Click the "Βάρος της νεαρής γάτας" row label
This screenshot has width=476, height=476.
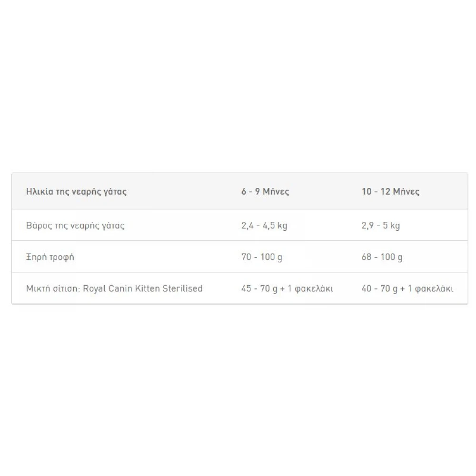[x=75, y=226]
